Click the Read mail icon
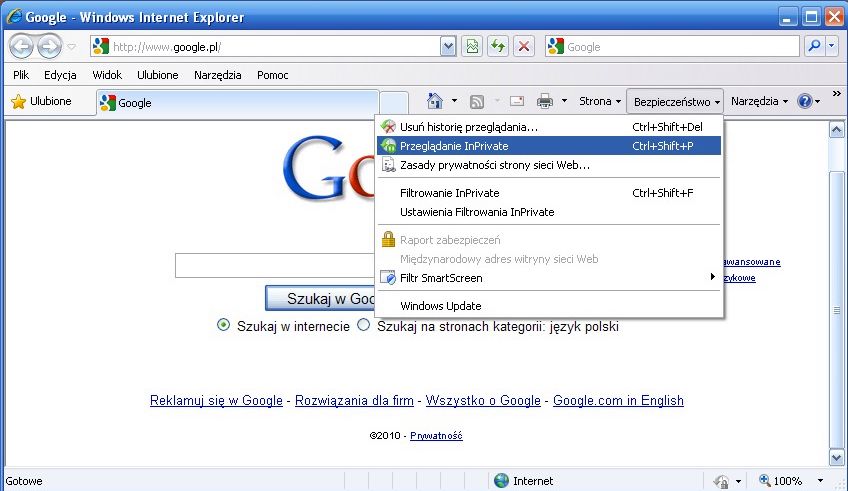Image resolution: width=848 pixels, height=491 pixels. point(517,101)
